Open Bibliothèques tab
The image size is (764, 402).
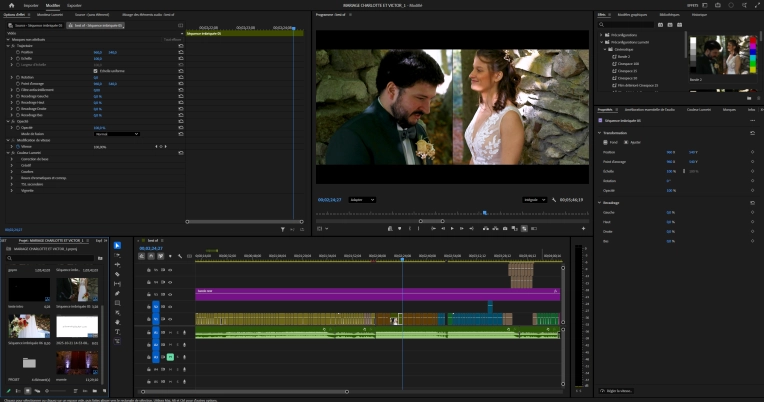[x=669, y=15]
